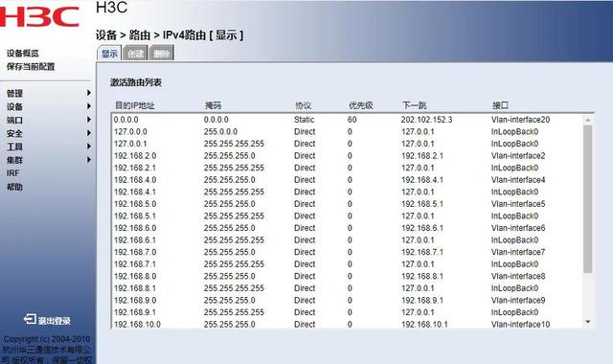The width and height of the screenshot is (613, 364).
Task: Click the 退出登录 logout link
Action: click(54, 321)
